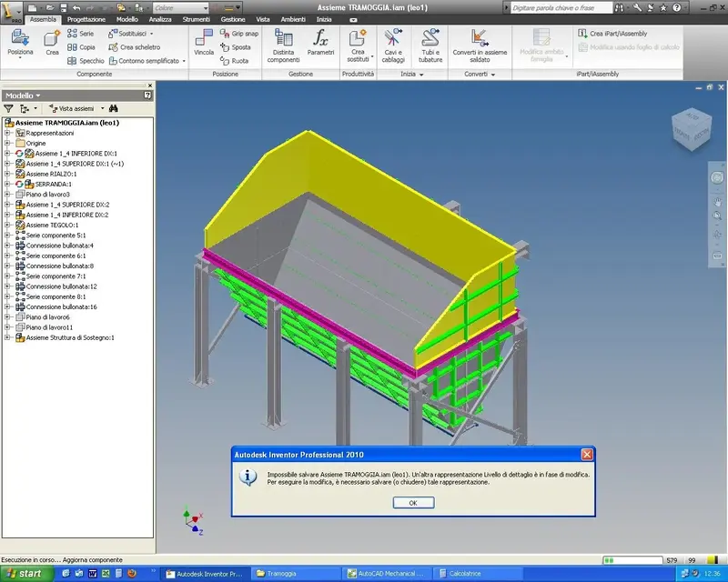
Task: Select the Specchio mirror tool
Action: tap(86, 61)
